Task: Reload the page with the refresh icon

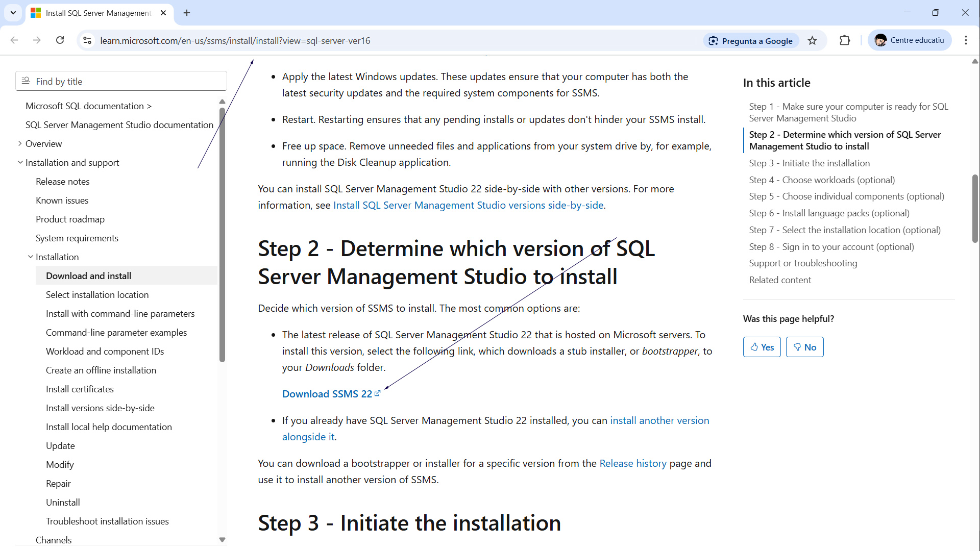Action: 60,40
